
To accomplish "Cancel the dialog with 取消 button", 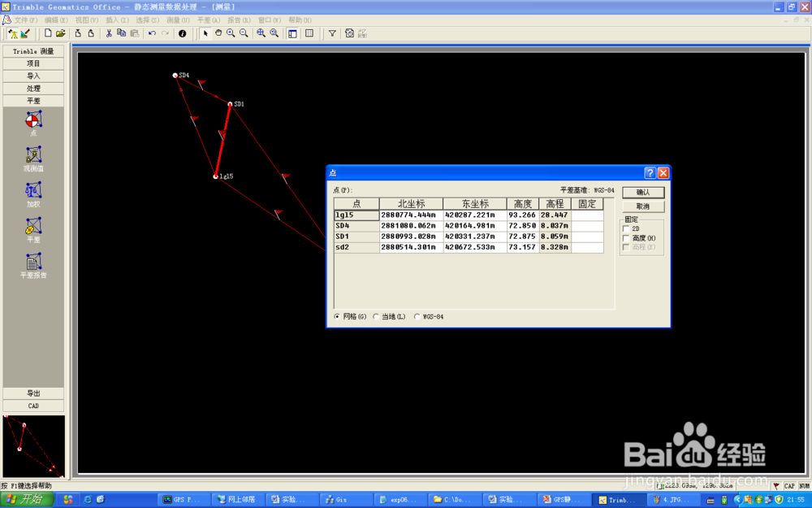I will click(x=643, y=206).
